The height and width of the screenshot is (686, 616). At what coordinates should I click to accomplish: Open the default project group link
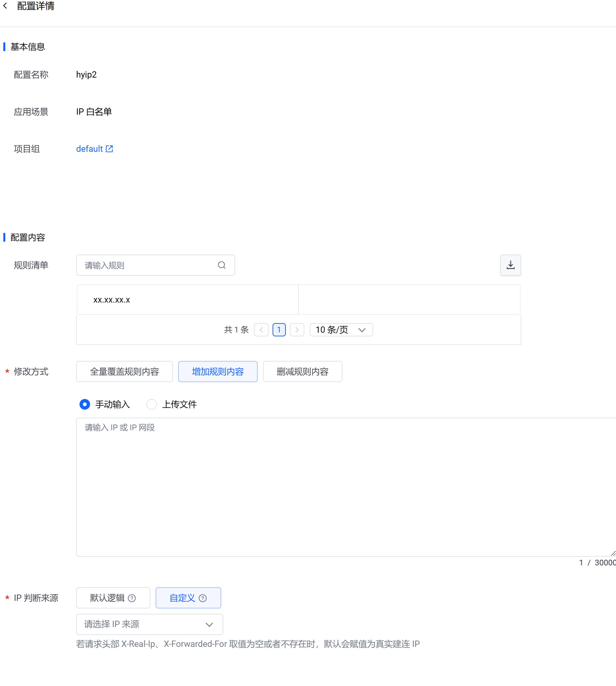(89, 149)
